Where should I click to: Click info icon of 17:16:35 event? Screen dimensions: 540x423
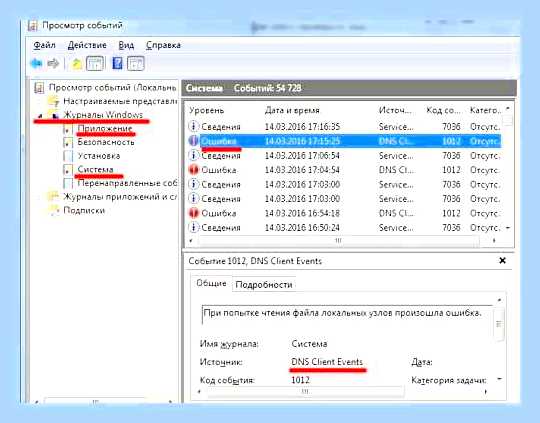tap(194, 126)
